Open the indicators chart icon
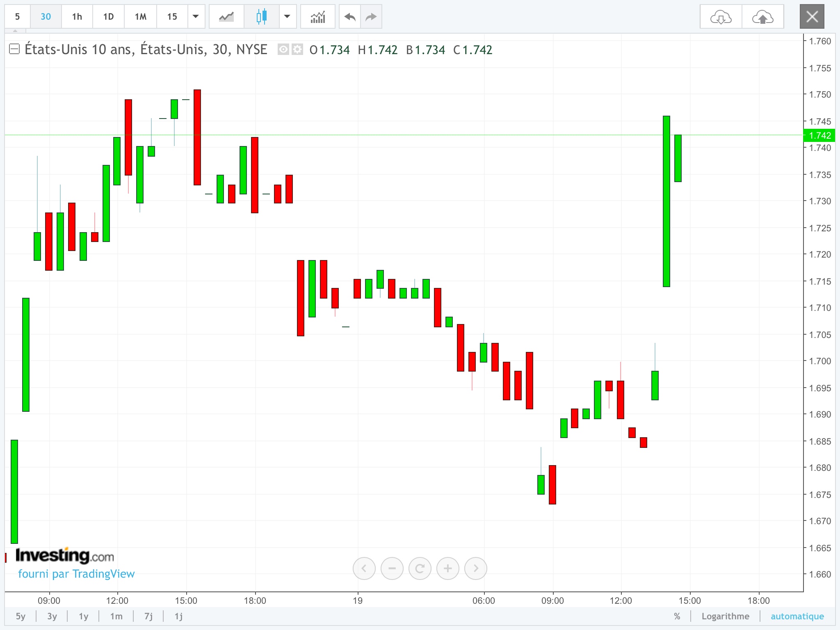 click(x=317, y=17)
